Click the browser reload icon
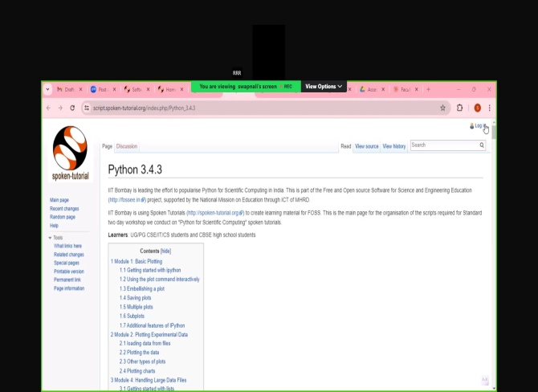 tap(72, 108)
